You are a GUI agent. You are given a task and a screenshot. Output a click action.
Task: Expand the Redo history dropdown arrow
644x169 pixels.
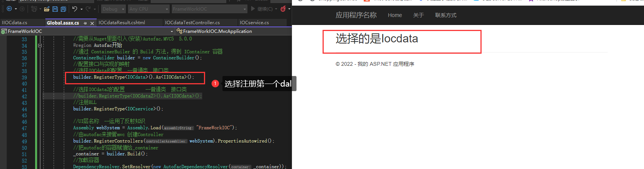point(94,9)
